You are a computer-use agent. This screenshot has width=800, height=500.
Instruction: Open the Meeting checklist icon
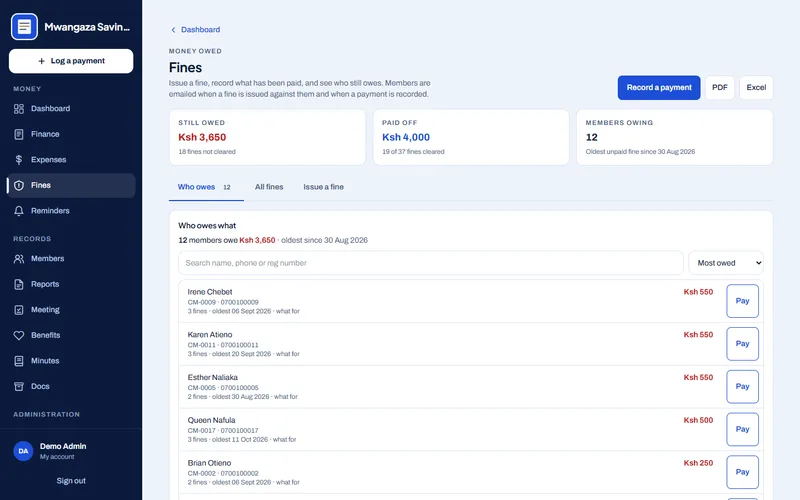(19, 310)
